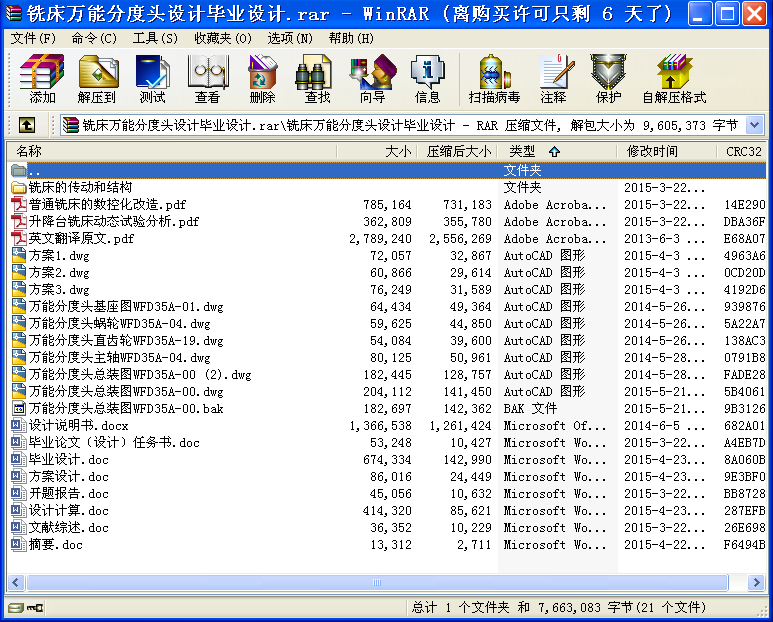Viewport: 773px width, 622px height.
Task: Click the 查找 (Find) binoculars icon
Action: tap(317, 79)
